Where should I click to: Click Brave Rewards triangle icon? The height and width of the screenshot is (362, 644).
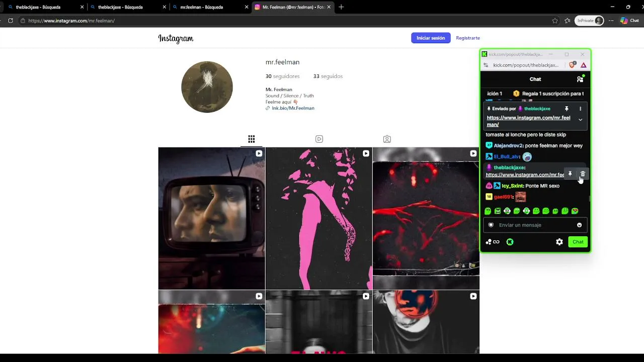584,65
